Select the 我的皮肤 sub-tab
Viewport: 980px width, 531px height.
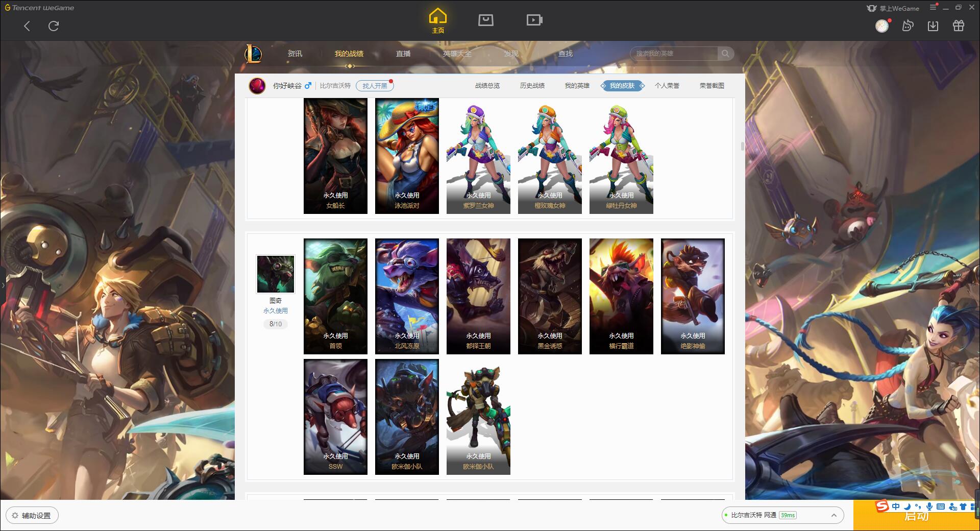pyautogui.click(x=622, y=86)
